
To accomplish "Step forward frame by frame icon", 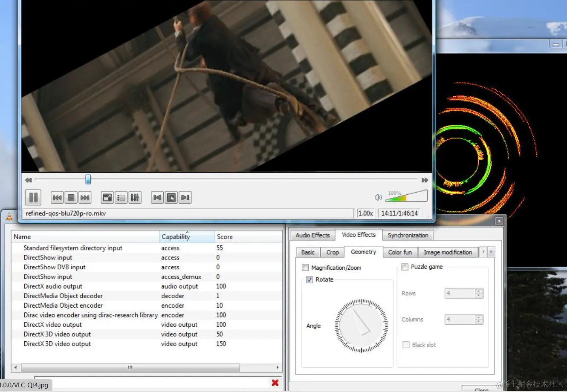I will (x=185, y=197).
